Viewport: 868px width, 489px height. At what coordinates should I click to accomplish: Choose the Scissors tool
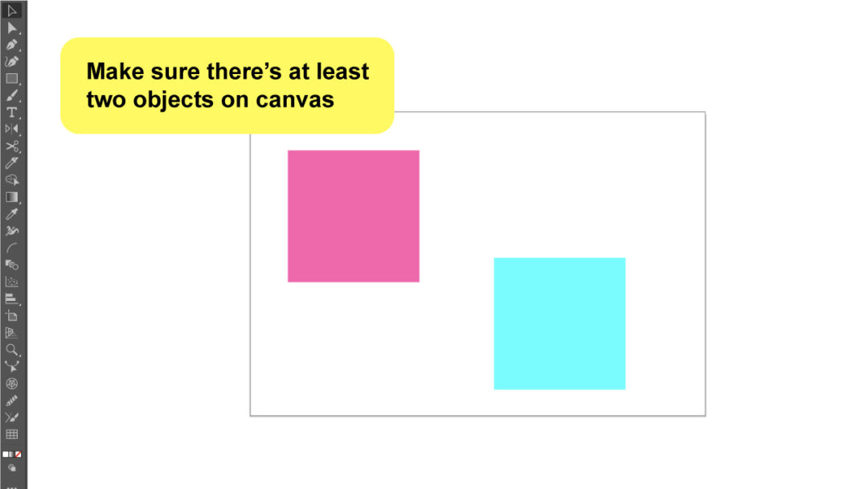[11, 146]
